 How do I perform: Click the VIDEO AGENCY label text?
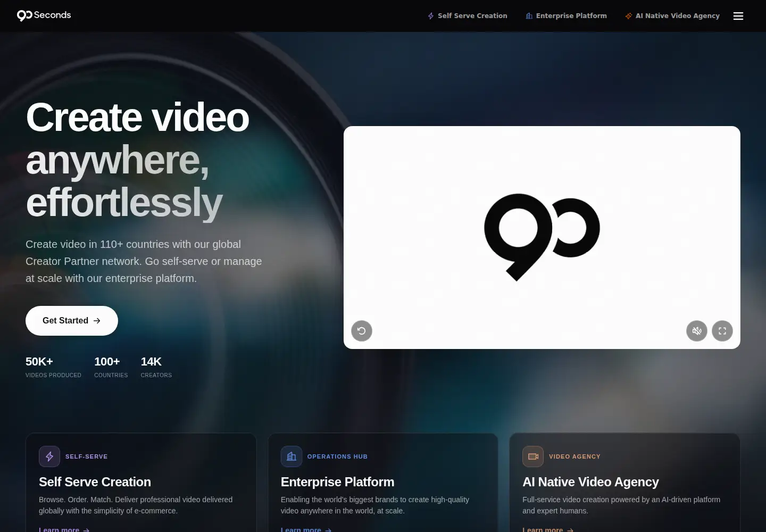pyautogui.click(x=574, y=456)
